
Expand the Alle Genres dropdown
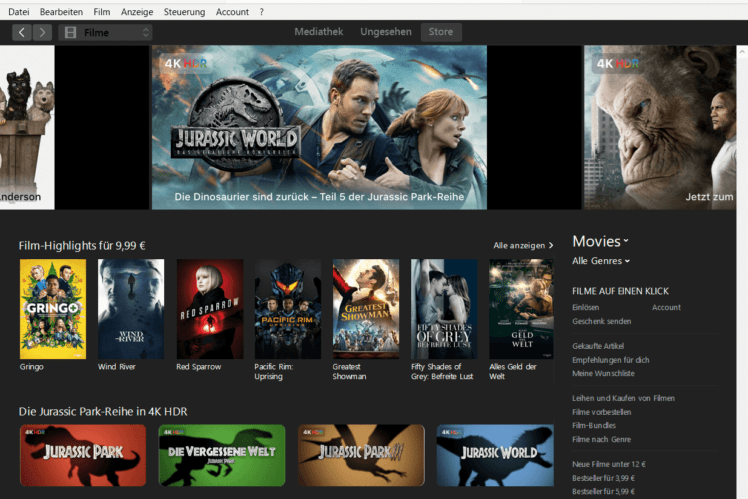pyautogui.click(x=601, y=261)
